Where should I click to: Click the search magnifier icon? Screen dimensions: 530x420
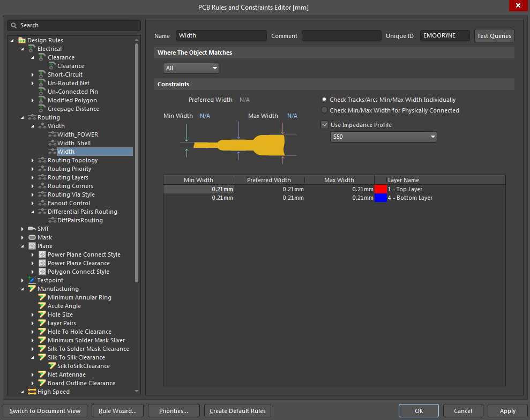[x=13, y=25]
